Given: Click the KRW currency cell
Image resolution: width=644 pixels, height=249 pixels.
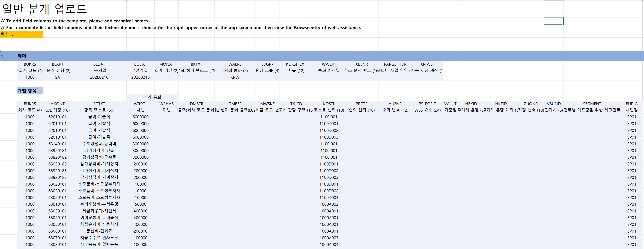Looking at the screenshot, I should 235,77.
